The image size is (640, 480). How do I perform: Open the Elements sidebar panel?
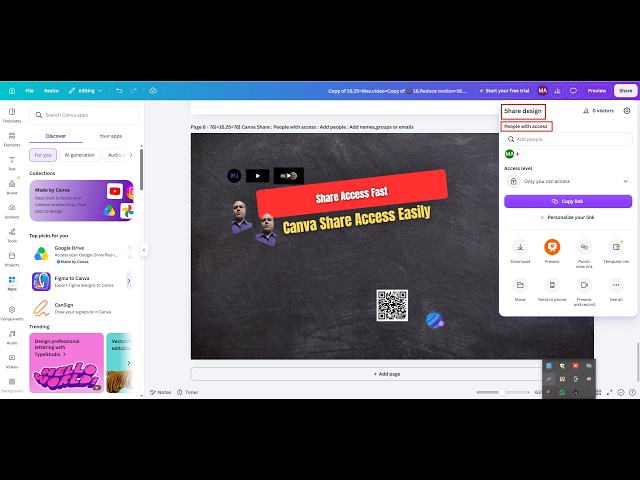(12, 139)
